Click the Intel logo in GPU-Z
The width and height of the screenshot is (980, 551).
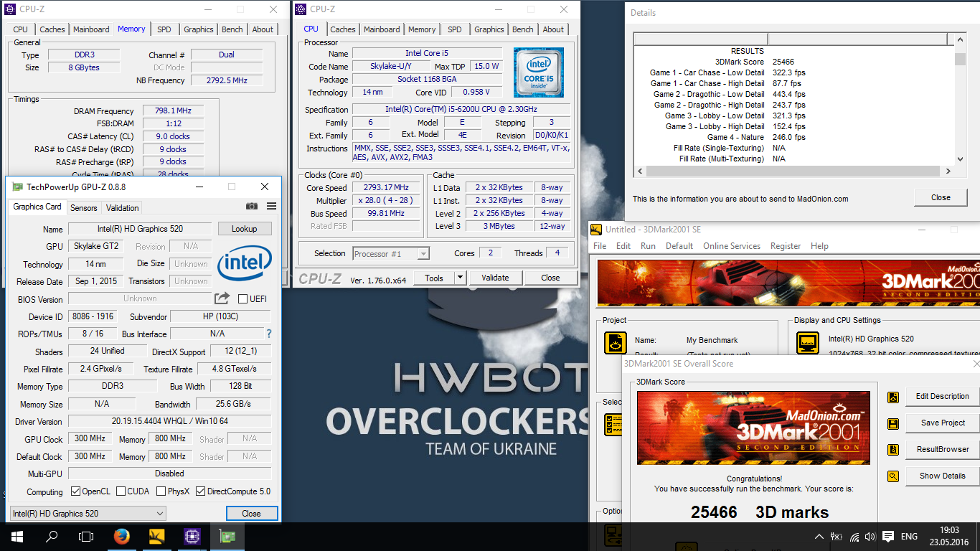click(245, 264)
